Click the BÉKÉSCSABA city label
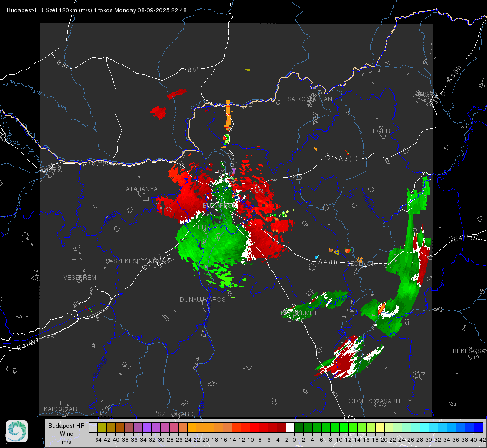The image size is (487, 448). (470, 351)
